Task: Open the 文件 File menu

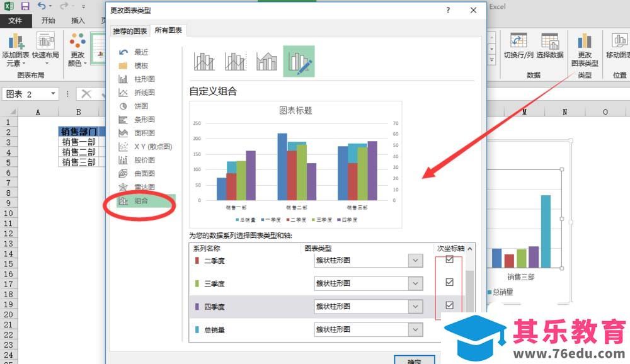Action: coord(15,21)
